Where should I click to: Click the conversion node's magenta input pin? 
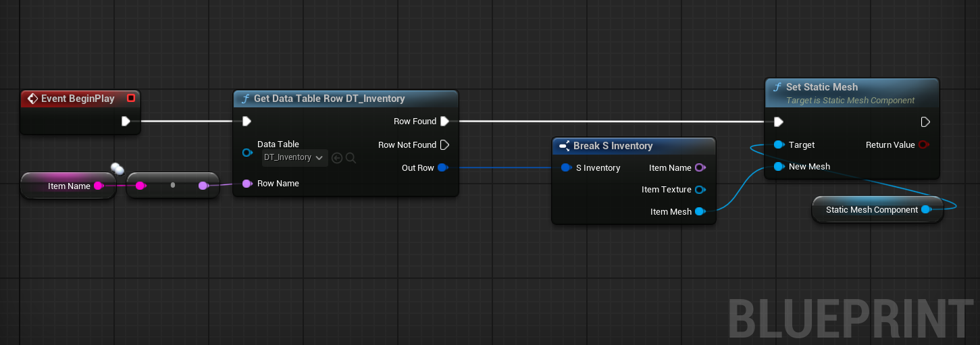(140, 186)
